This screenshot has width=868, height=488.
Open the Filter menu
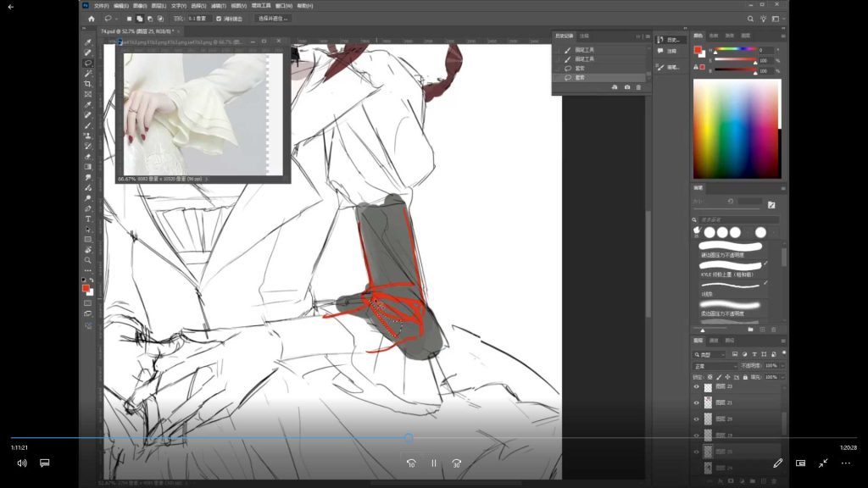219,6
